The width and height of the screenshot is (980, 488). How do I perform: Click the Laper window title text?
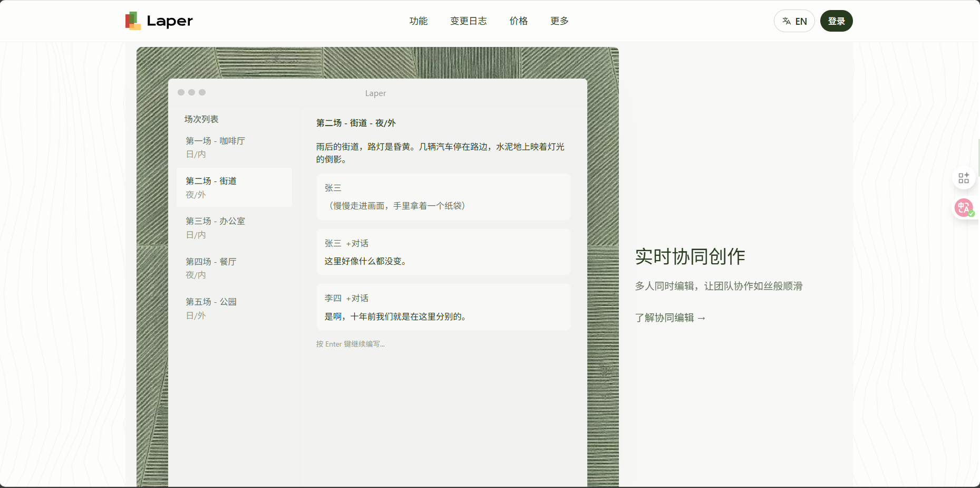375,93
